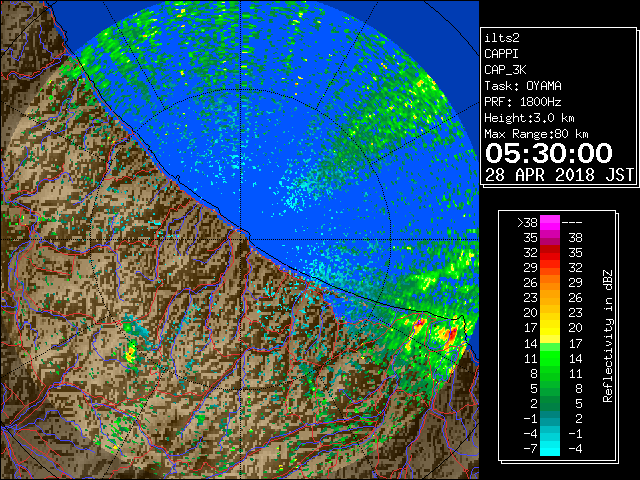Viewport: 640px width, 480px height.
Task: Select the Task: OYAMA line
Action: coord(523,86)
